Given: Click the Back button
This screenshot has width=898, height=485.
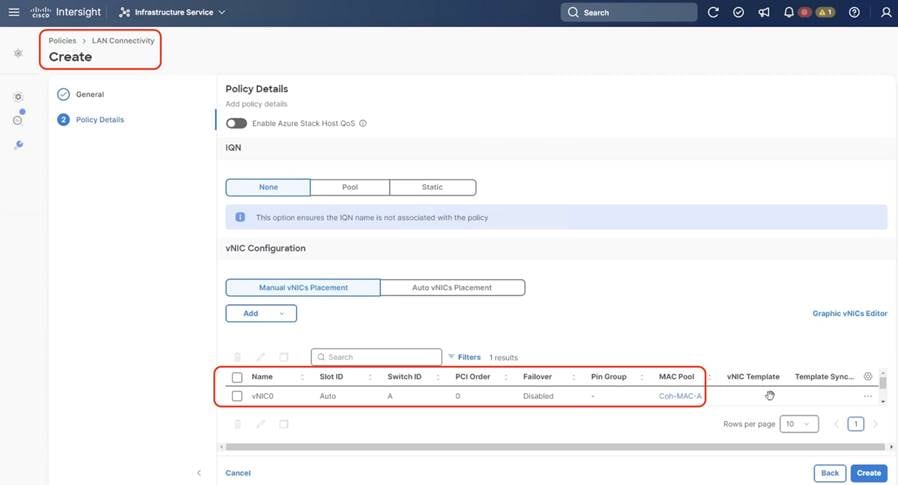Looking at the screenshot, I should (x=830, y=473).
